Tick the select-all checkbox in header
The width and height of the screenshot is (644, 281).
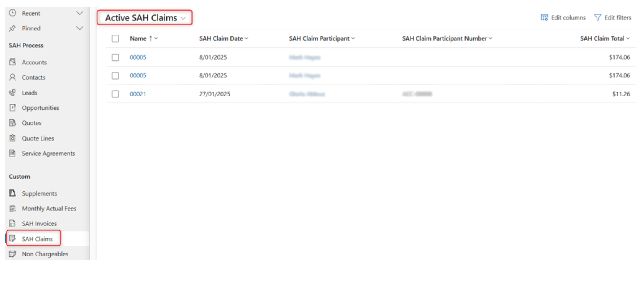point(115,38)
